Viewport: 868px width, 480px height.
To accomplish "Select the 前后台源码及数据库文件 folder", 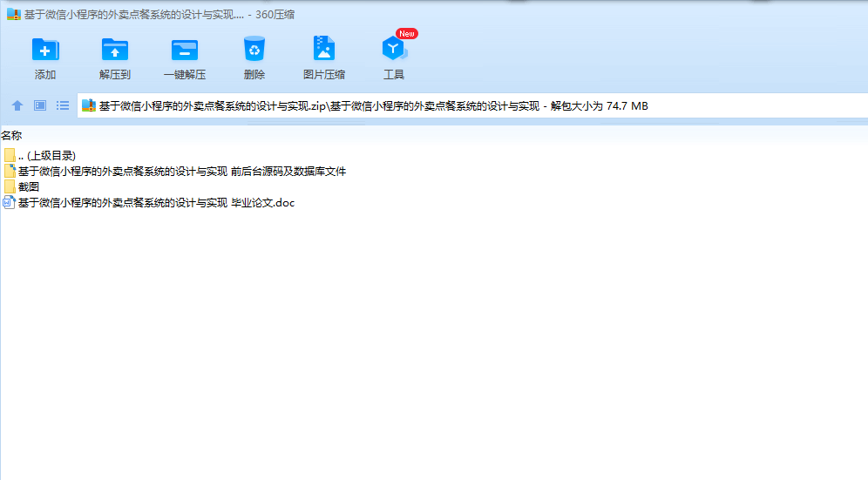I will (x=175, y=171).
